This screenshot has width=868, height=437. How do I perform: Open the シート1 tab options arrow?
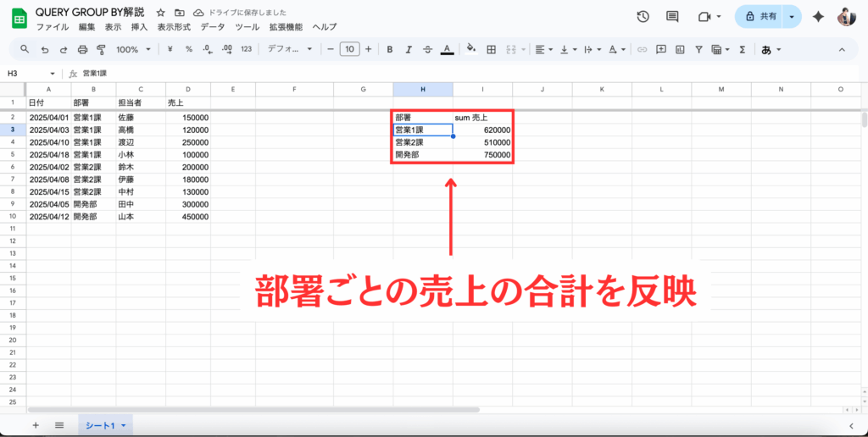pos(124,425)
